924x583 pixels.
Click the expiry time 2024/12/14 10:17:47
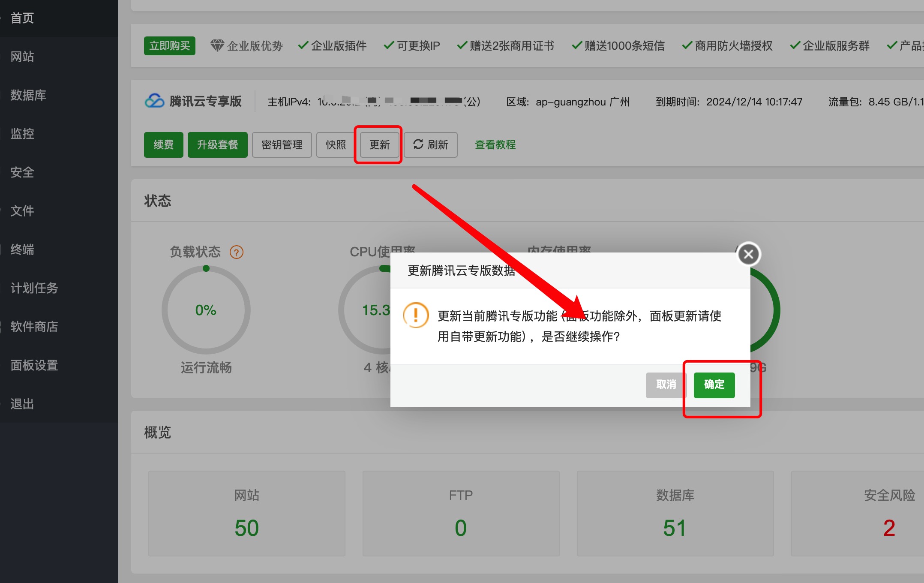754,102
